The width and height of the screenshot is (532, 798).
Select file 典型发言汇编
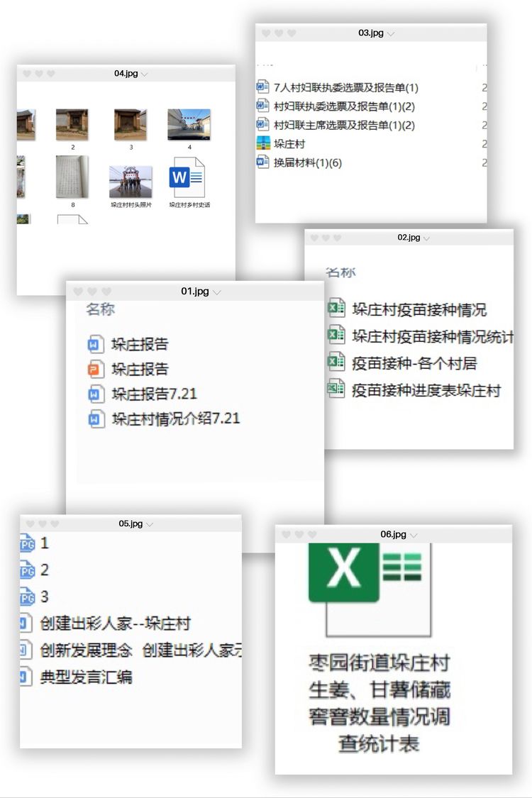86,677
